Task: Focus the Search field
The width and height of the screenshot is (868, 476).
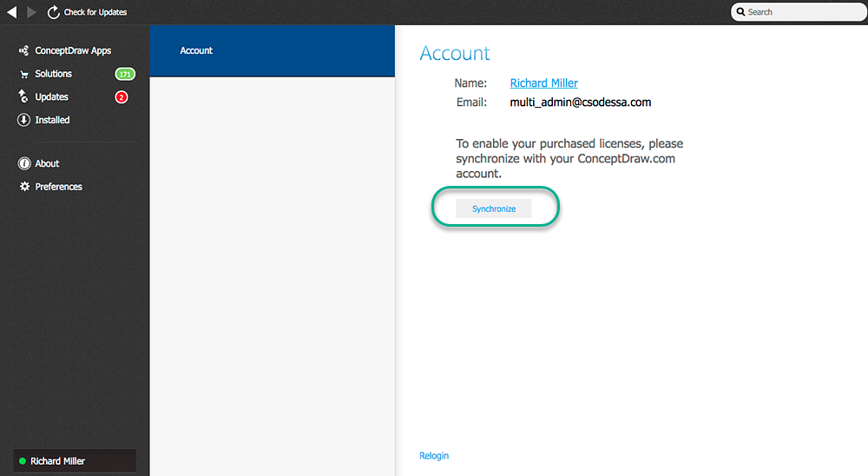Action: point(799,11)
